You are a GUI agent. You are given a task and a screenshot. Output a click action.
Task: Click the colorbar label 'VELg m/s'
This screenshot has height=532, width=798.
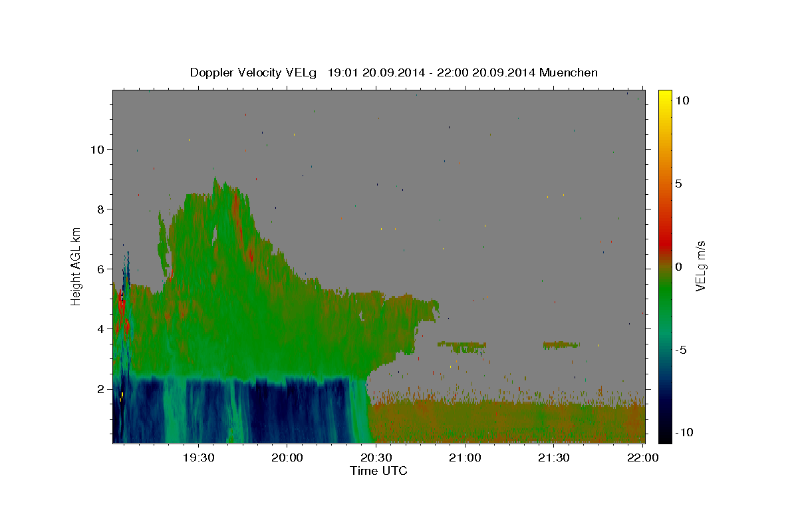(700, 266)
